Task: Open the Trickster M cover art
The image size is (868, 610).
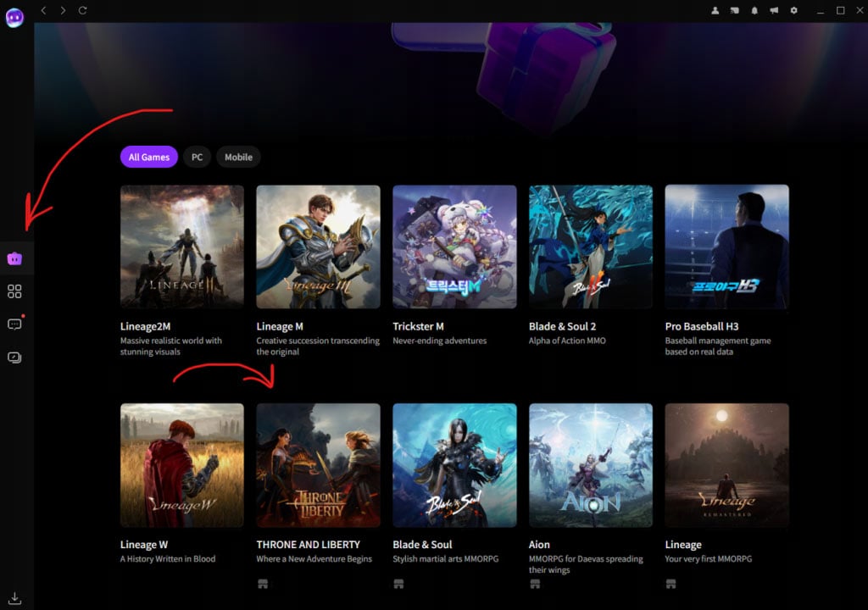Action: 454,247
